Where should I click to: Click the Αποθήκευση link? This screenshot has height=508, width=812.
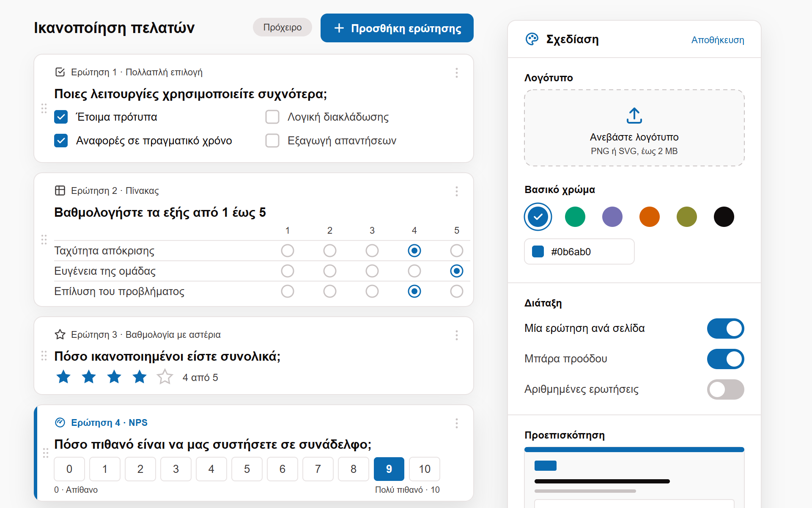pyautogui.click(x=718, y=40)
